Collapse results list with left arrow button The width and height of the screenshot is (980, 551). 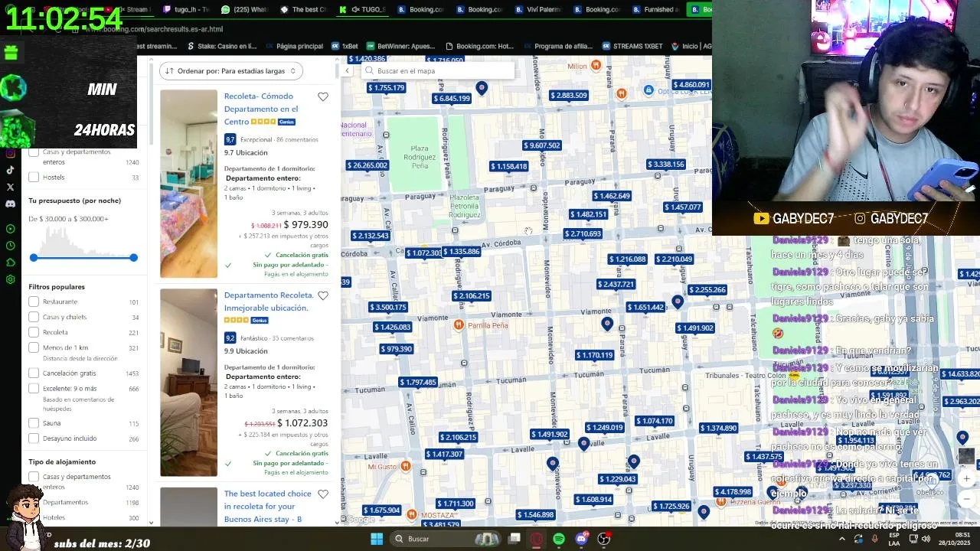point(347,70)
